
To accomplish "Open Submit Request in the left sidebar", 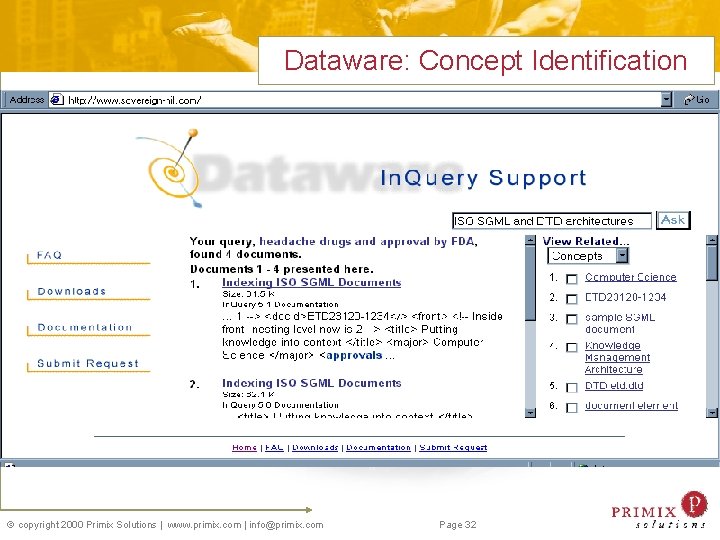I will 88,363.
